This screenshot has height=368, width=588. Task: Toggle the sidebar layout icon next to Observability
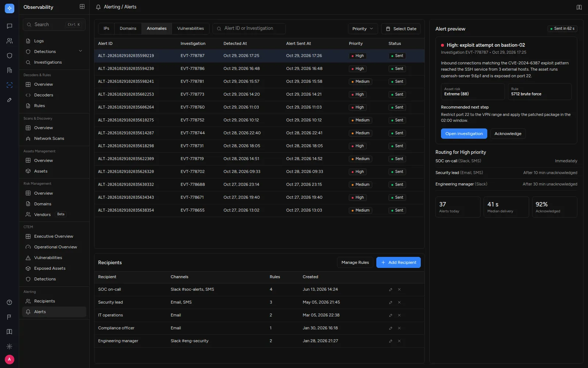coord(82,7)
